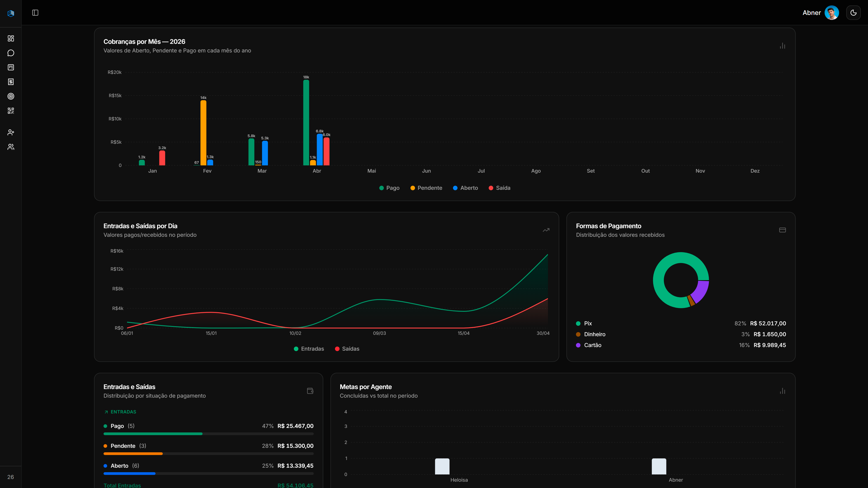Click the Pendente (3) row label

128,446
